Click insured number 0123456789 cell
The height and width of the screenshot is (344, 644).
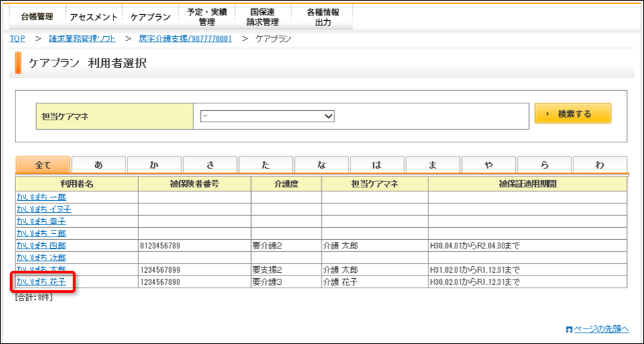click(x=195, y=246)
